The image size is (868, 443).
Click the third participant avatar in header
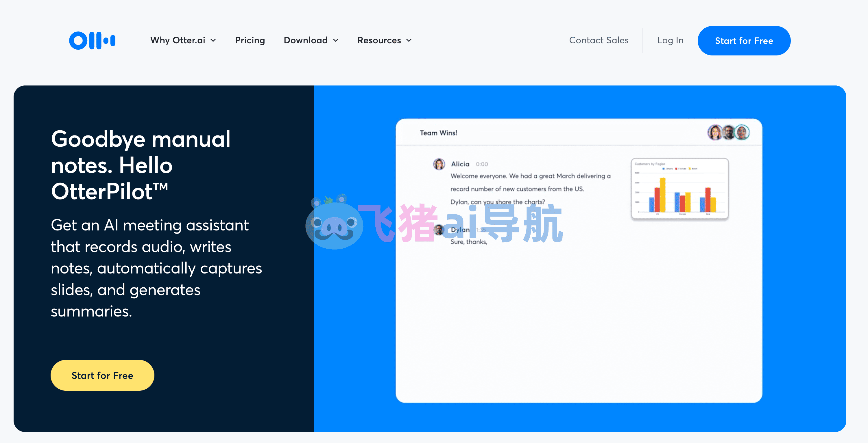[x=742, y=132]
